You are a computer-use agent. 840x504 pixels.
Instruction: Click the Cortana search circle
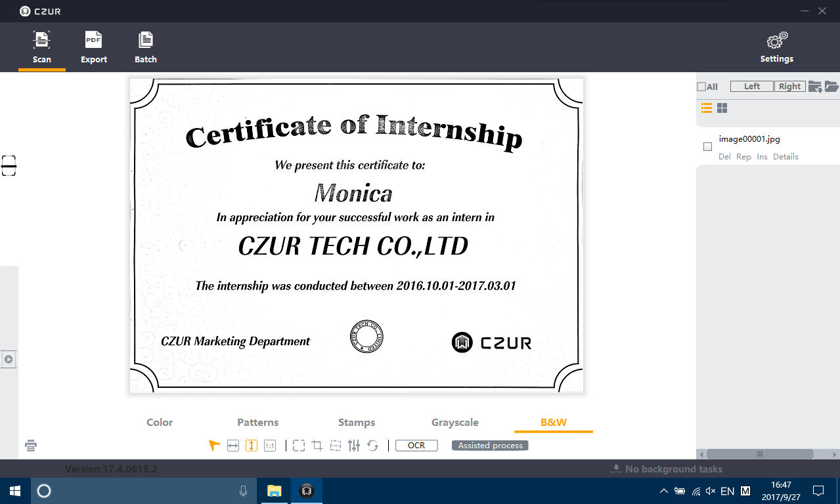click(44, 491)
